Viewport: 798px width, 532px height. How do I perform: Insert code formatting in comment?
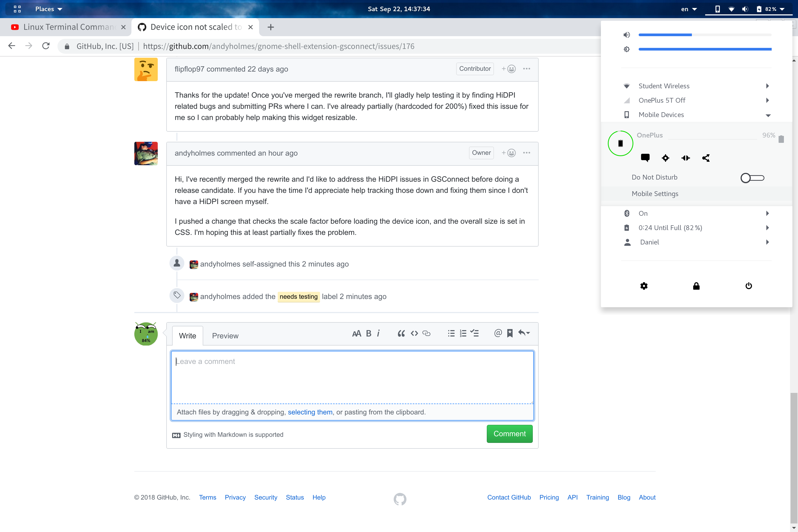(x=414, y=334)
